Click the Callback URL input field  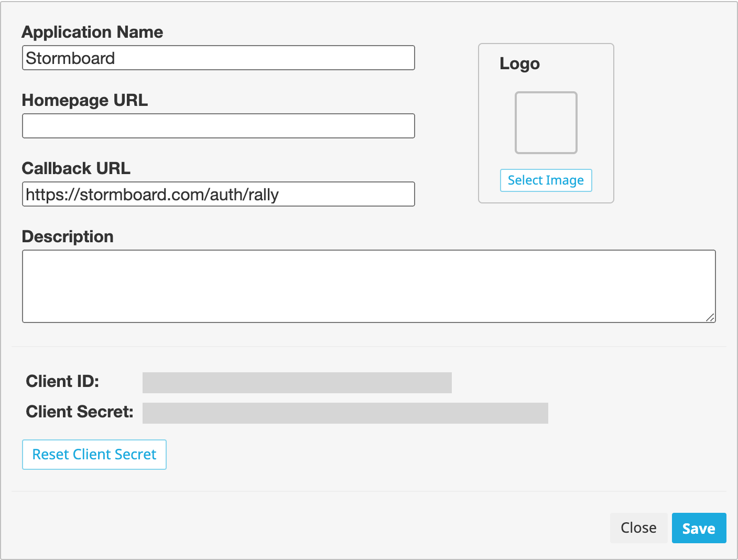click(x=218, y=194)
